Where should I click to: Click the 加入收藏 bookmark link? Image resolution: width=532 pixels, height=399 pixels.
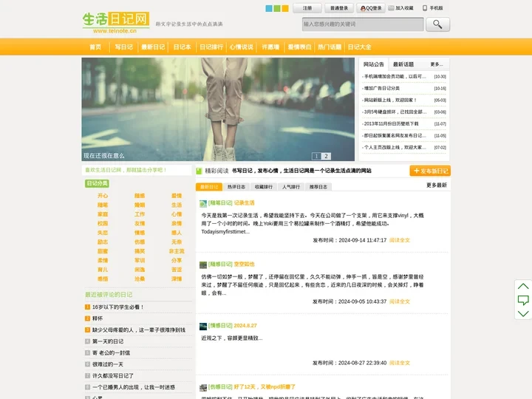401,8
